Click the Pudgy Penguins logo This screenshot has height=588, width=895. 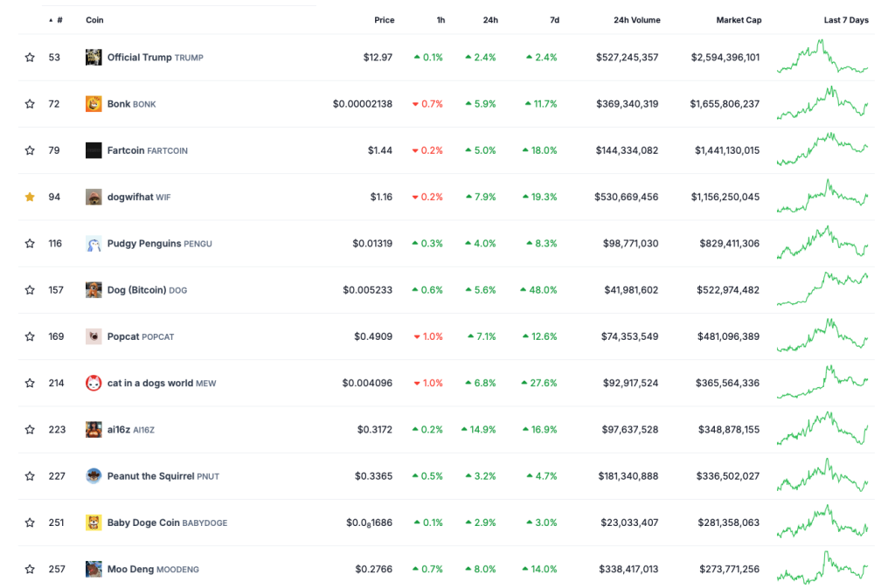94,244
